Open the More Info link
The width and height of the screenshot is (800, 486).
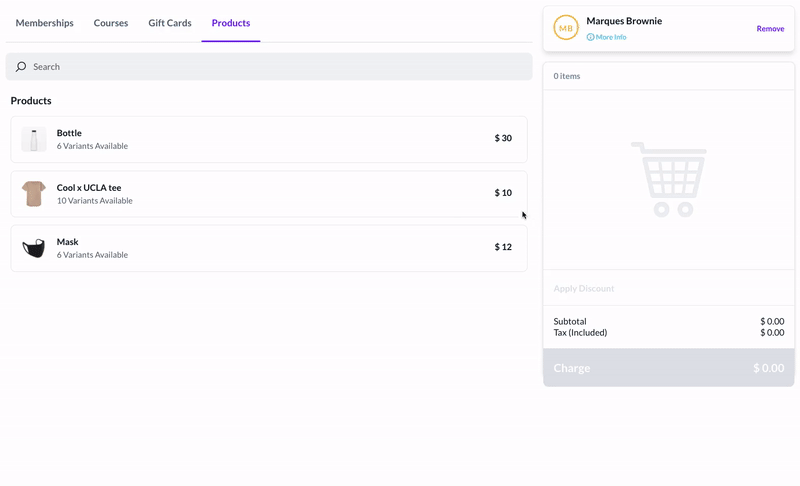(611, 37)
